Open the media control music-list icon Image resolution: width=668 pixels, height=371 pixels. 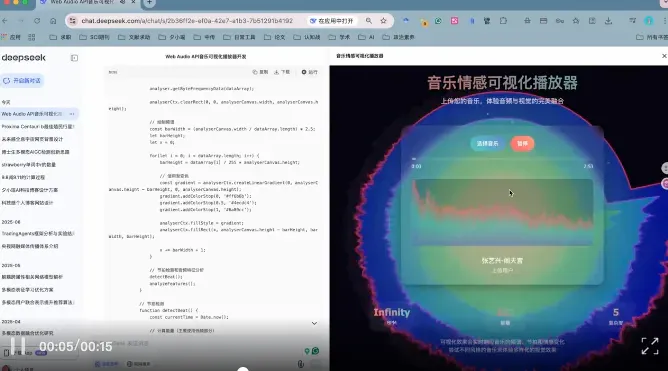click(633, 21)
